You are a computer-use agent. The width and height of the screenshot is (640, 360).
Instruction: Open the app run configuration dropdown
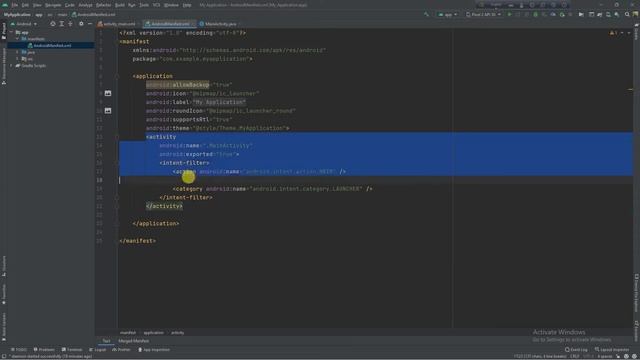pos(448,14)
